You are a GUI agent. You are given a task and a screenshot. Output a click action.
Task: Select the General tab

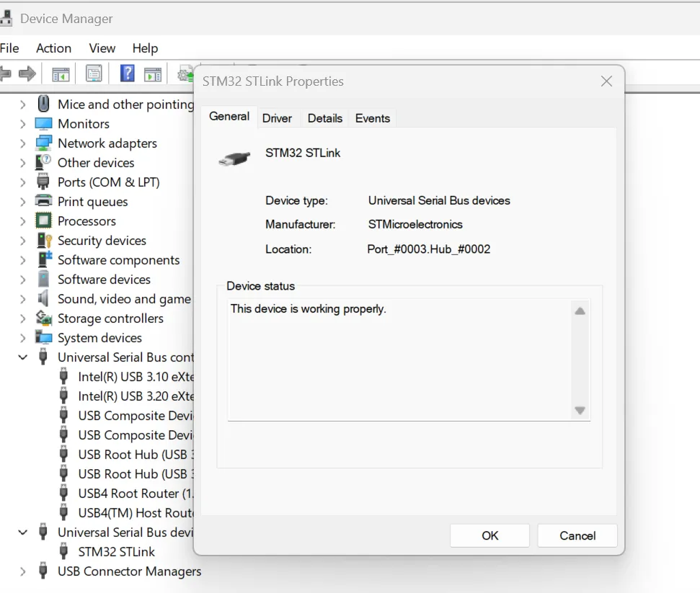point(229,117)
